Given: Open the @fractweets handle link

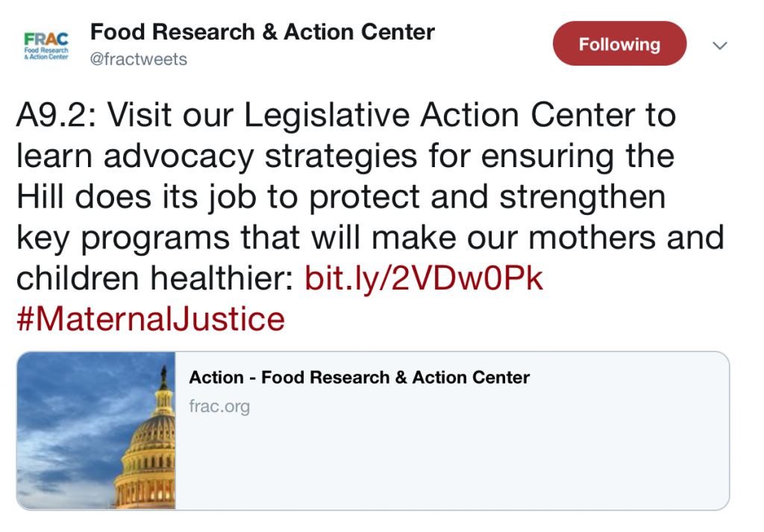Looking at the screenshot, I should tap(138, 60).
